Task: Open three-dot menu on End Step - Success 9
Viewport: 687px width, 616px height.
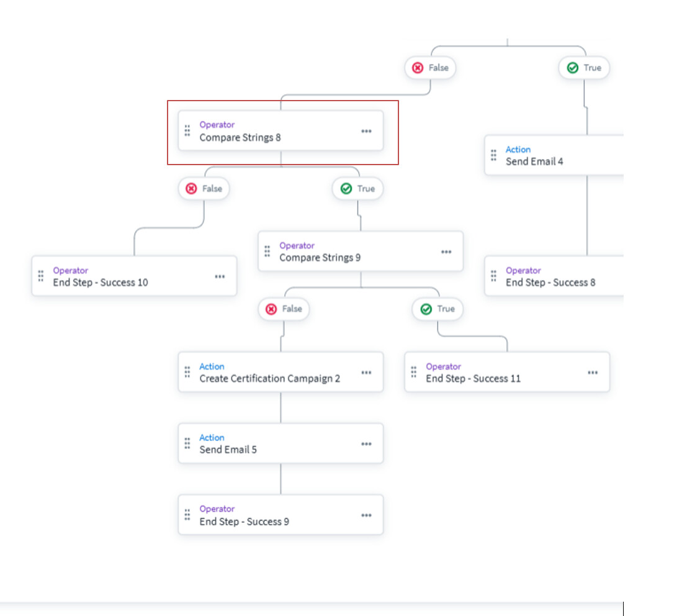Action: 366,515
